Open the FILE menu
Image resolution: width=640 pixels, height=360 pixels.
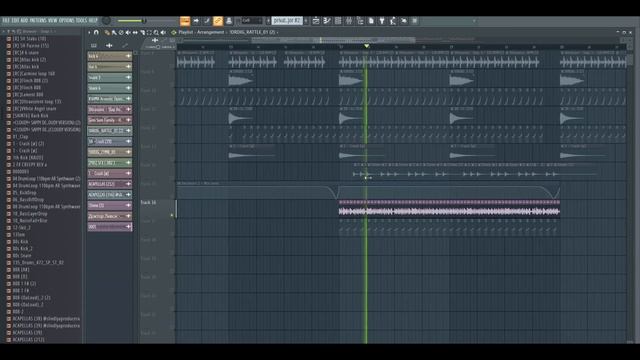pos(6,20)
